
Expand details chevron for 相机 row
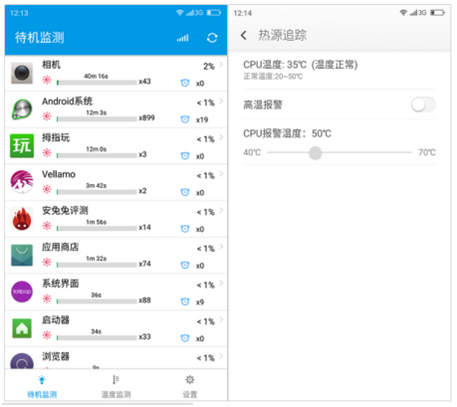(x=221, y=64)
